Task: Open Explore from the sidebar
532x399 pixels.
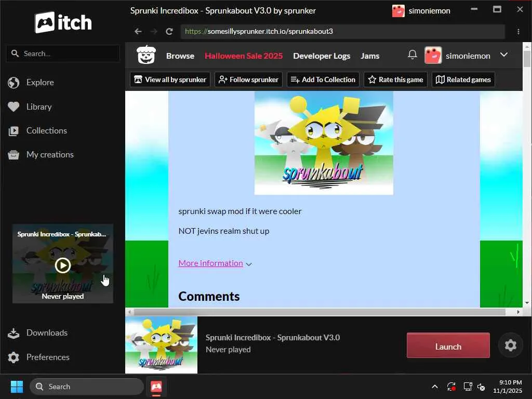Action: (40, 83)
